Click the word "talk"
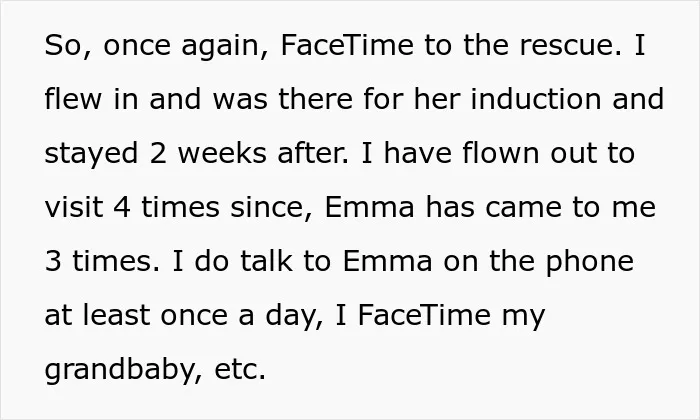The image size is (700, 420). [267, 261]
